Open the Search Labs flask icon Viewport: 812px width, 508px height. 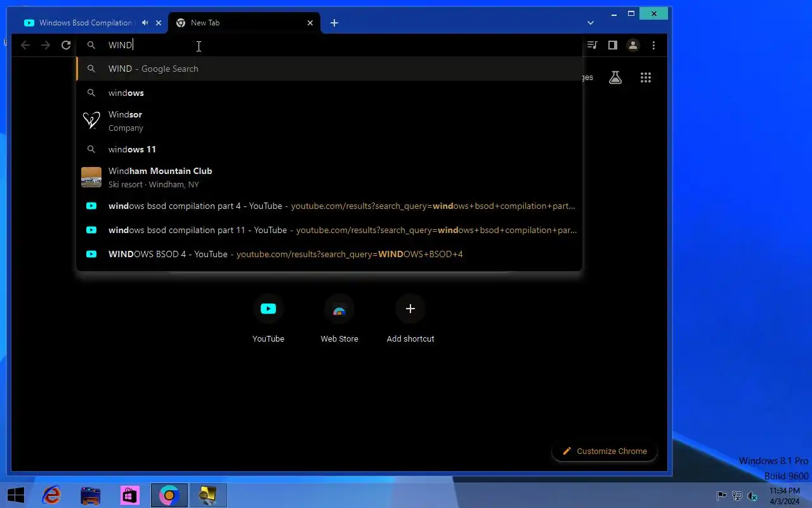(615, 77)
